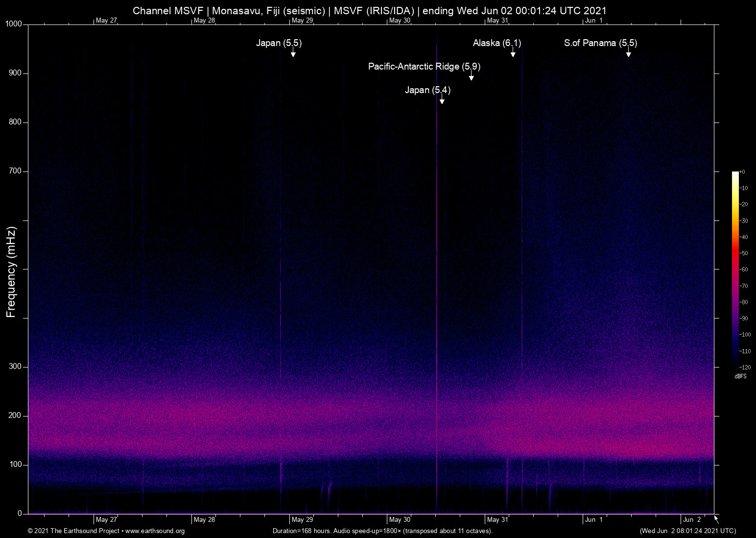Click the Duration=168 hours footer text
This screenshot has height=538, width=756.
click(382, 531)
